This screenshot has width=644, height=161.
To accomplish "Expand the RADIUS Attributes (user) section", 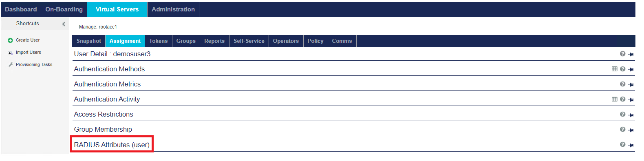I will [112, 145].
